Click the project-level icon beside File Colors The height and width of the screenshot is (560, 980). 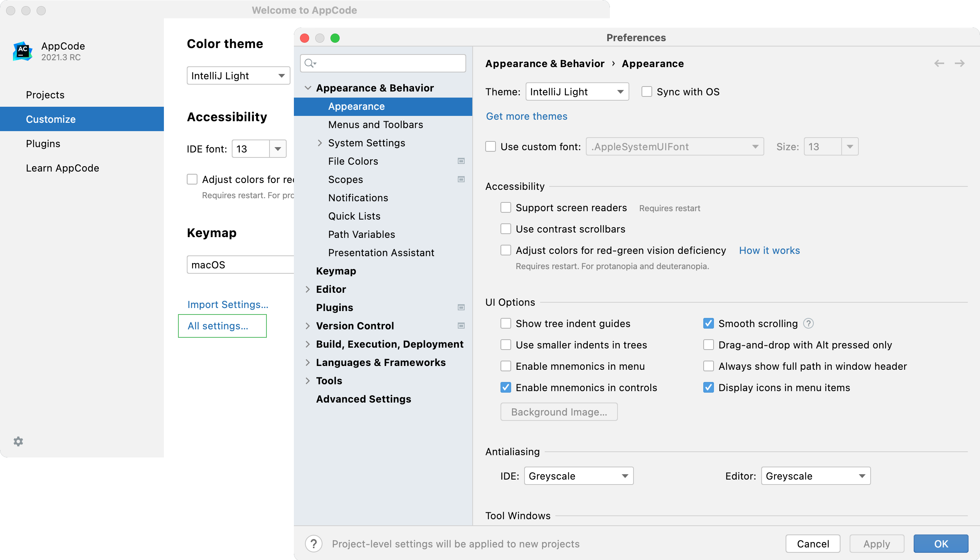pyautogui.click(x=461, y=161)
